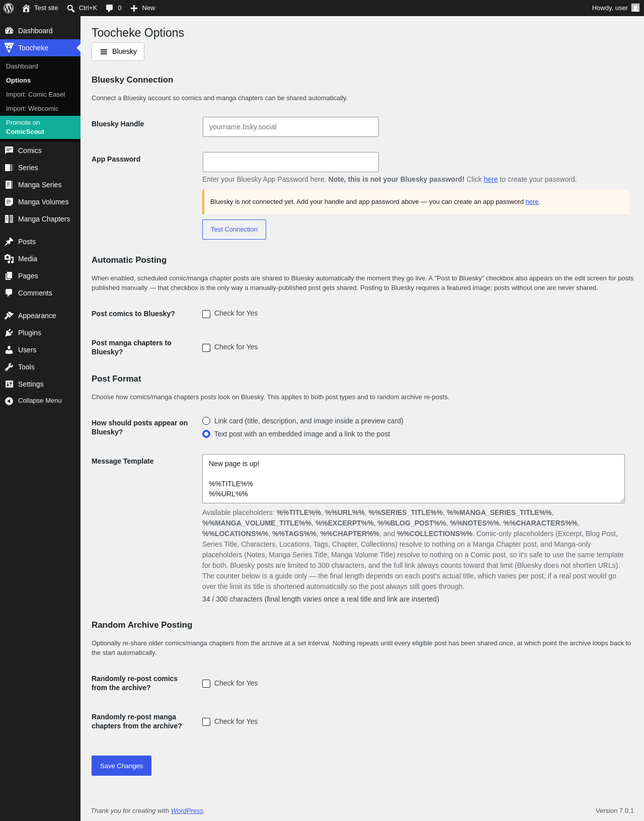Click the 'Message Template' field label
Image resolution: width=644 pixels, height=821 pixels.
coord(123,461)
